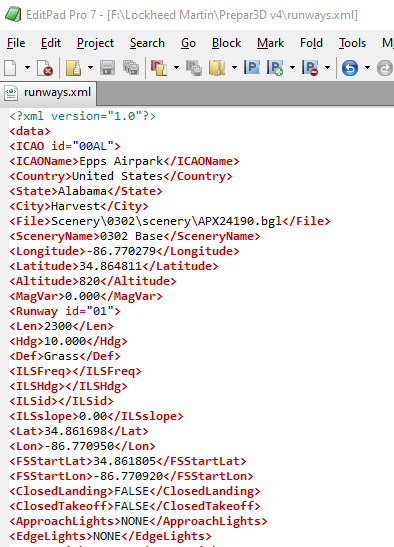Click the Save file floppy icon
This screenshot has height=547, width=394.
(107, 68)
